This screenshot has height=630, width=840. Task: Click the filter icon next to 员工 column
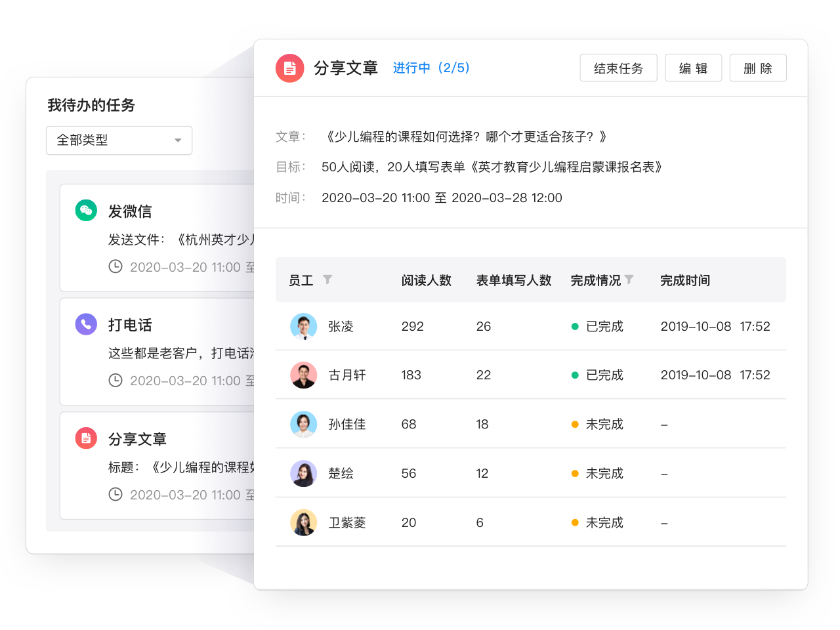tap(327, 280)
